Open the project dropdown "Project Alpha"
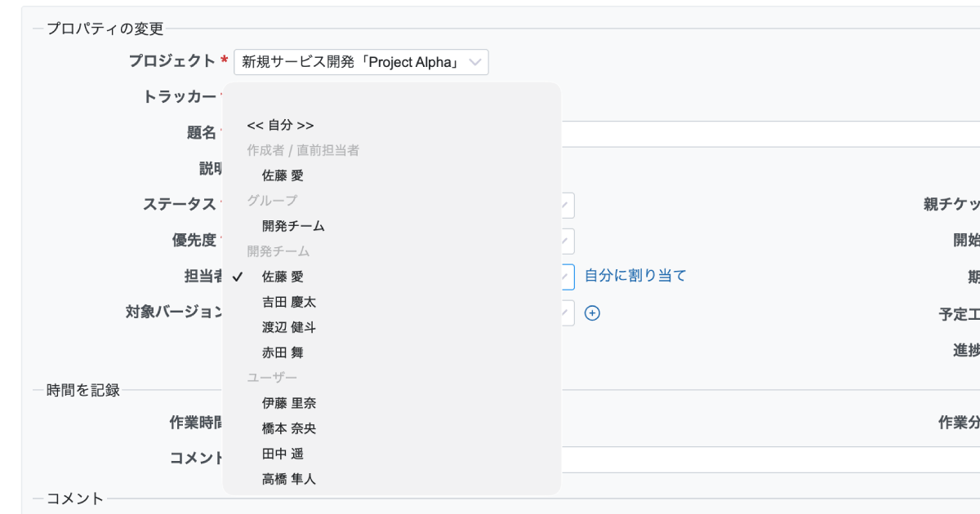980x514 pixels. click(361, 62)
